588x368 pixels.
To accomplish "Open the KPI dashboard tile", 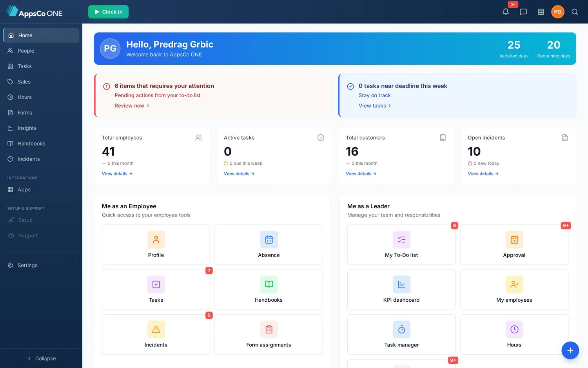I will [x=401, y=290].
